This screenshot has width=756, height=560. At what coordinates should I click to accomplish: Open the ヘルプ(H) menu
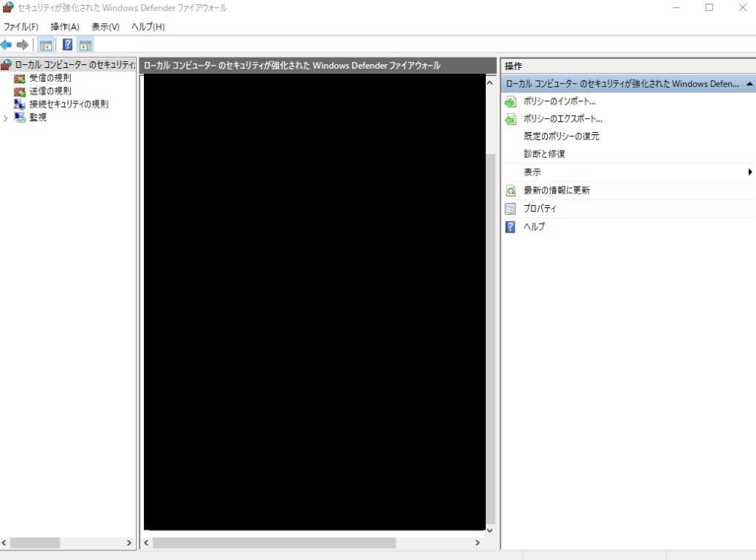point(148,27)
